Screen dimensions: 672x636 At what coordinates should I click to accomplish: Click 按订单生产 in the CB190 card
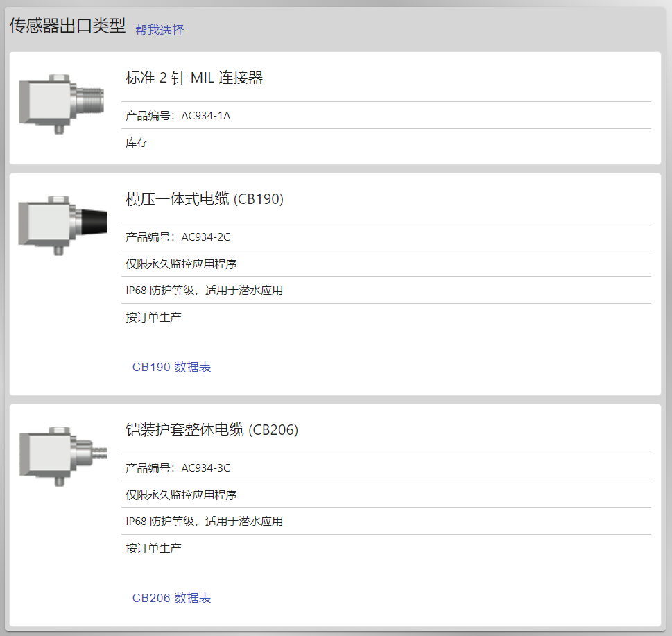pyautogui.click(x=153, y=318)
